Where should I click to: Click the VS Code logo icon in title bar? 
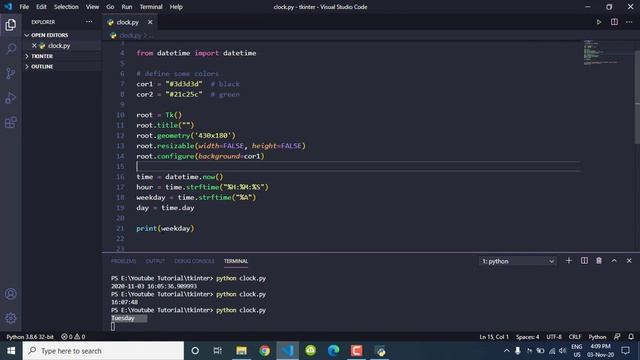coord(8,7)
